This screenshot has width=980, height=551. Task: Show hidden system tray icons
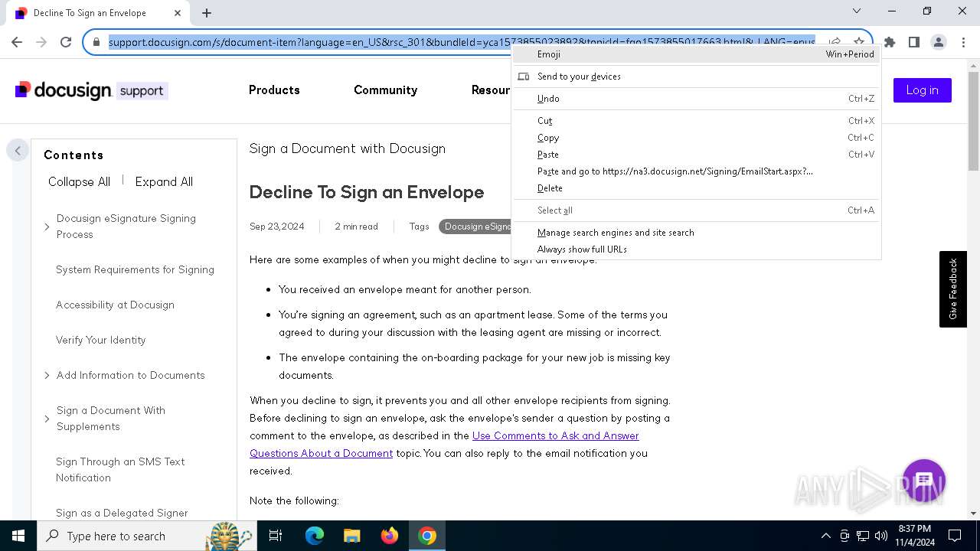[x=825, y=536]
